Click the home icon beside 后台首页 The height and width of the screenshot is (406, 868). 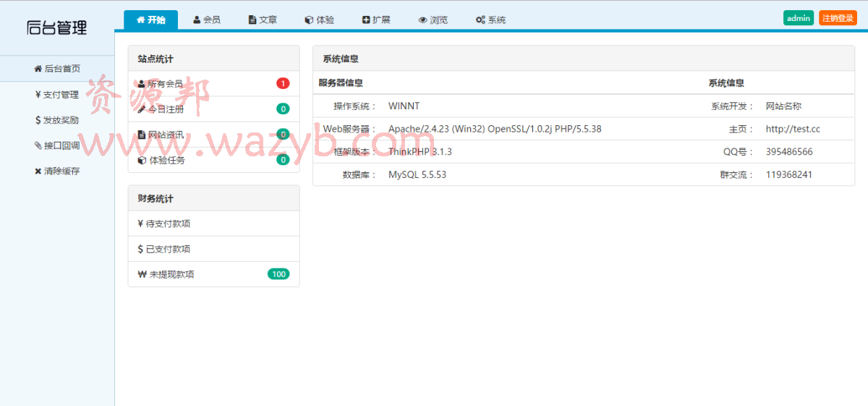(38, 69)
